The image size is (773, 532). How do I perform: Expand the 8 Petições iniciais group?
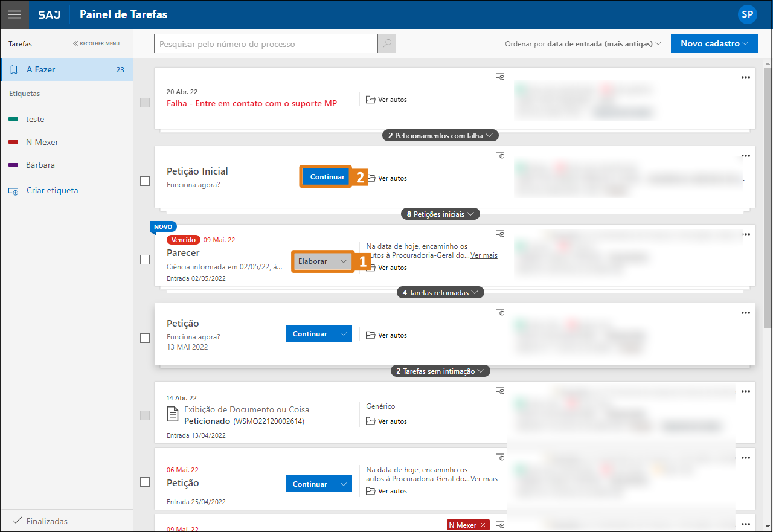pyautogui.click(x=440, y=214)
